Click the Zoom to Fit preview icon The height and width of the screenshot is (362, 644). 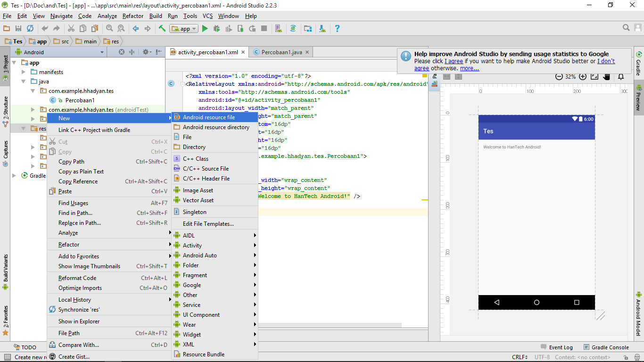[594, 76]
